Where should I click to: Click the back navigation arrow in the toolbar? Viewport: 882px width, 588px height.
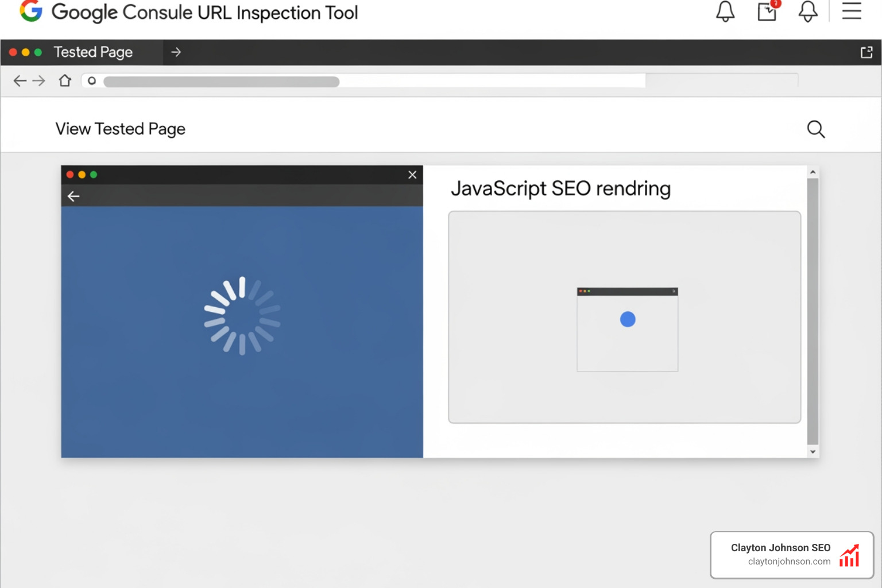(19, 80)
